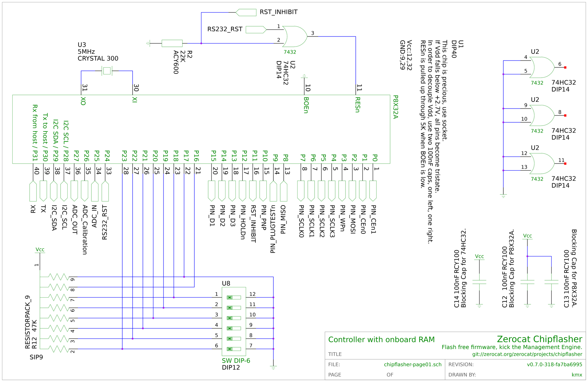This screenshot has width=588, height=382.
Task: Select the PIN_PLUGTESTn net flag at pin 14
Action: tap(273, 191)
